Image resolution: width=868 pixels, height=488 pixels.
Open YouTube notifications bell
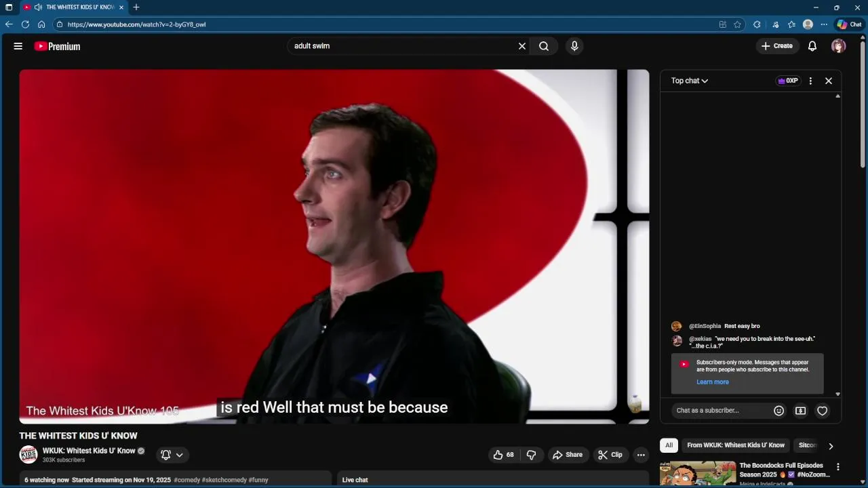point(812,46)
